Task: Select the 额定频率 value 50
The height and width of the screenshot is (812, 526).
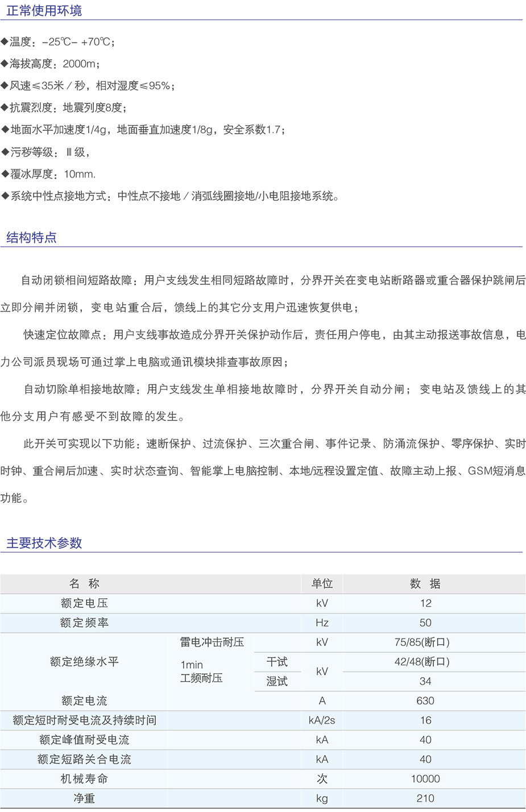Action: click(x=425, y=623)
